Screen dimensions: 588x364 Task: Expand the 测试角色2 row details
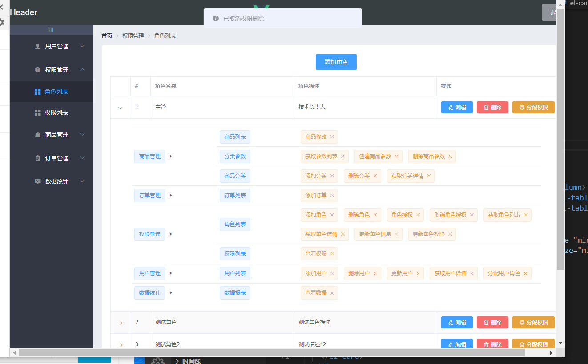[x=121, y=345]
